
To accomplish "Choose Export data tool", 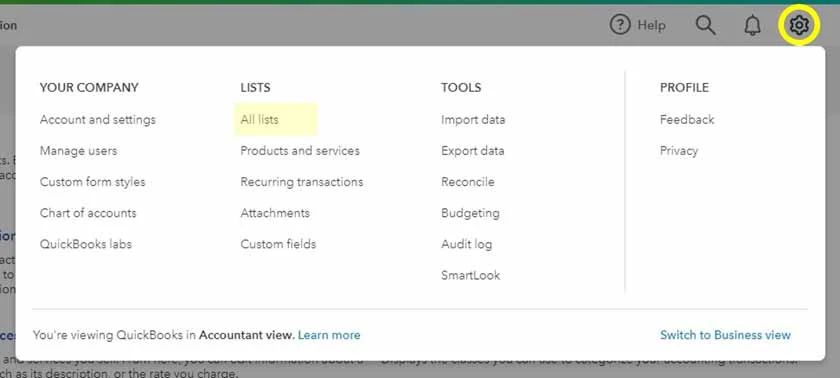I will click(472, 150).
